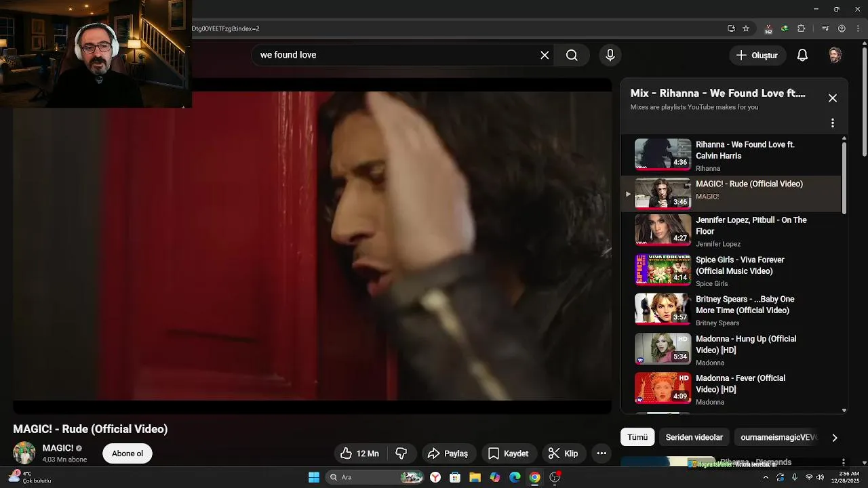Click the green globe extension icon
The width and height of the screenshot is (868, 488).
coord(785,28)
